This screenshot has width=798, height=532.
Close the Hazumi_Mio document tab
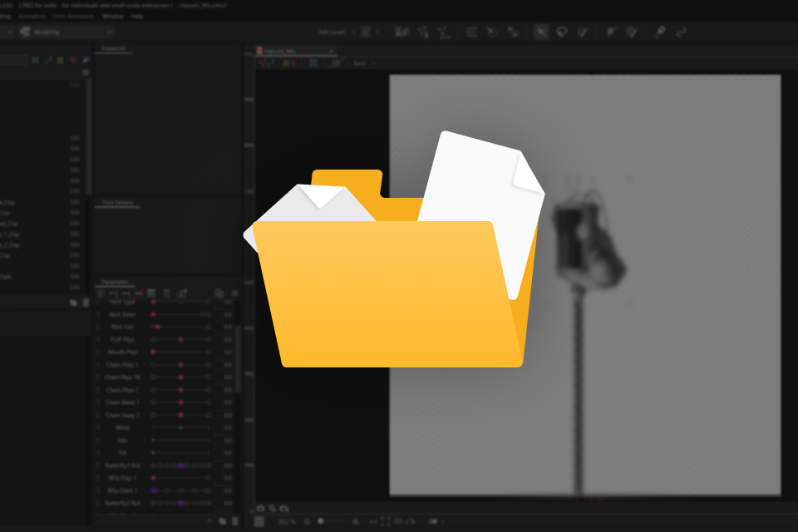pos(332,51)
